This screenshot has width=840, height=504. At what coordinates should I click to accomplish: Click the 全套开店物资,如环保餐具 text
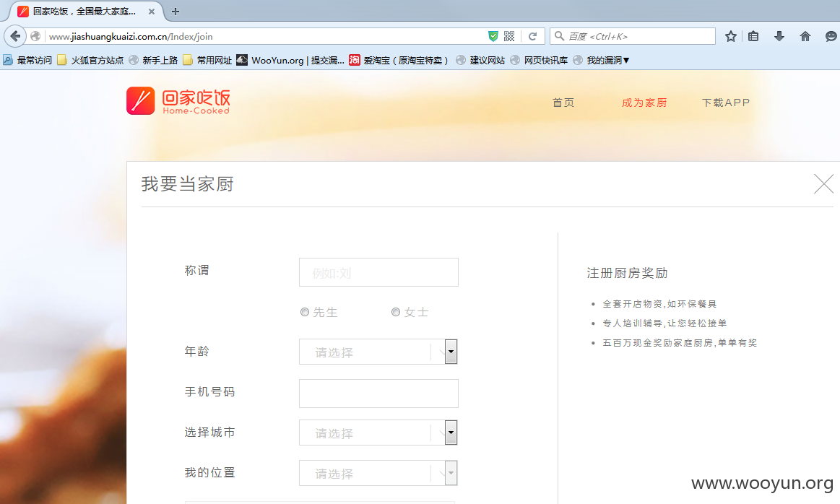tap(659, 304)
